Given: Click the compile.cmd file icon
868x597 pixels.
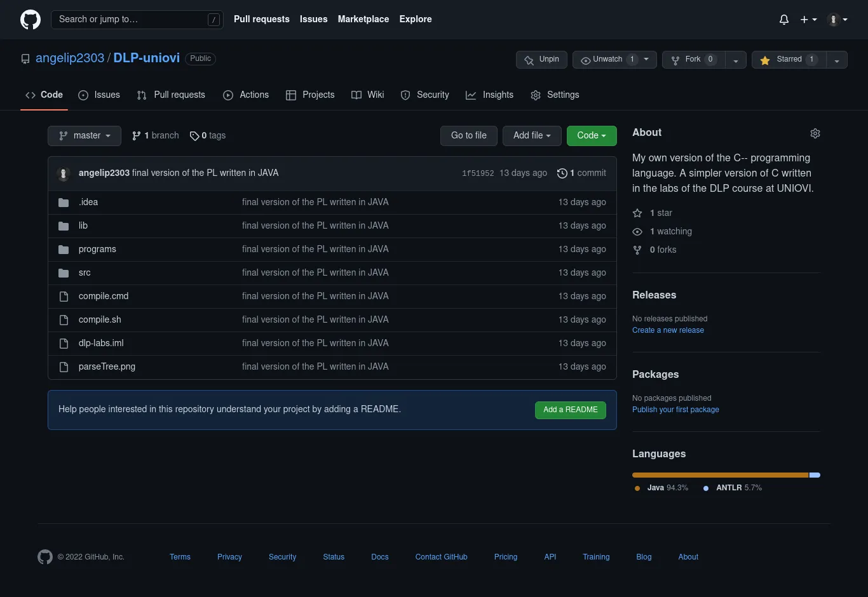Looking at the screenshot, I should [x=64, y=297].
